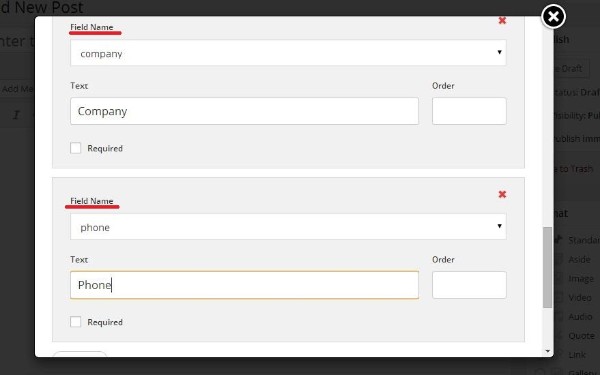
Task: Select the Aside post format
Action: [x=579, y=259]
